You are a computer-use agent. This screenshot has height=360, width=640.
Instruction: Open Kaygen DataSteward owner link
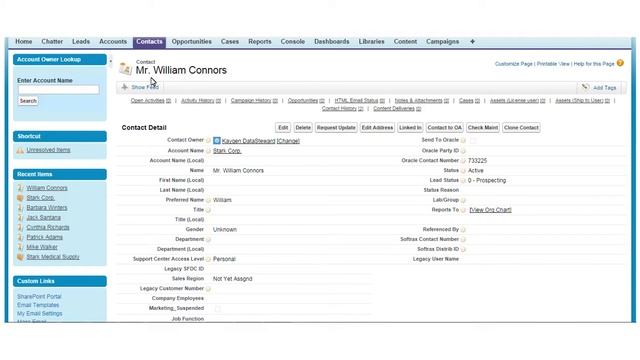249,141
